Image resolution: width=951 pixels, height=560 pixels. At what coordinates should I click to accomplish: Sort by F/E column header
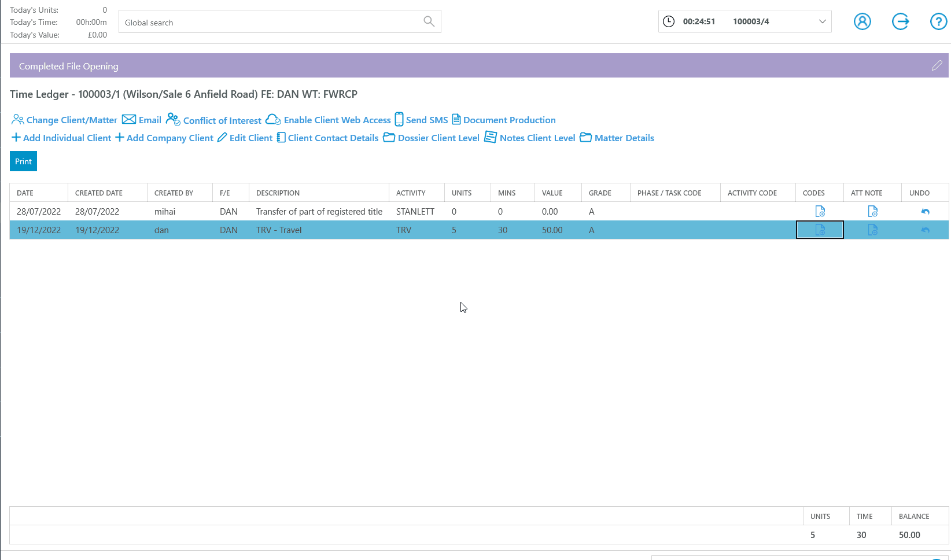(x=231, y=193)
